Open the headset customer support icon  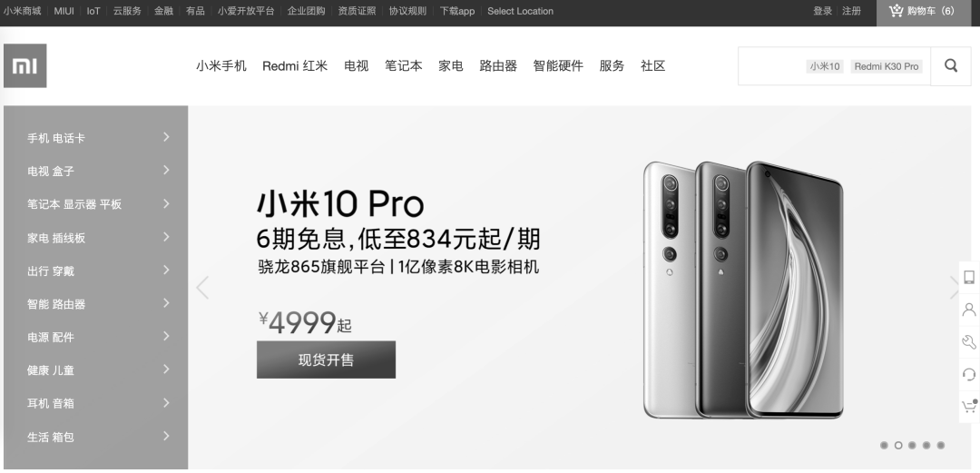pyautogui.click(x=969, y=374)
